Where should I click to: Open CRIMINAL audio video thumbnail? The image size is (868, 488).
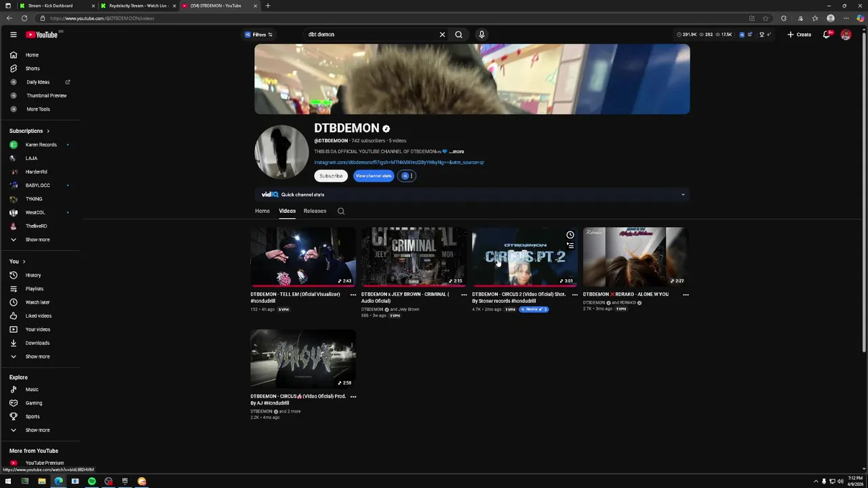[x=414, y=256]
